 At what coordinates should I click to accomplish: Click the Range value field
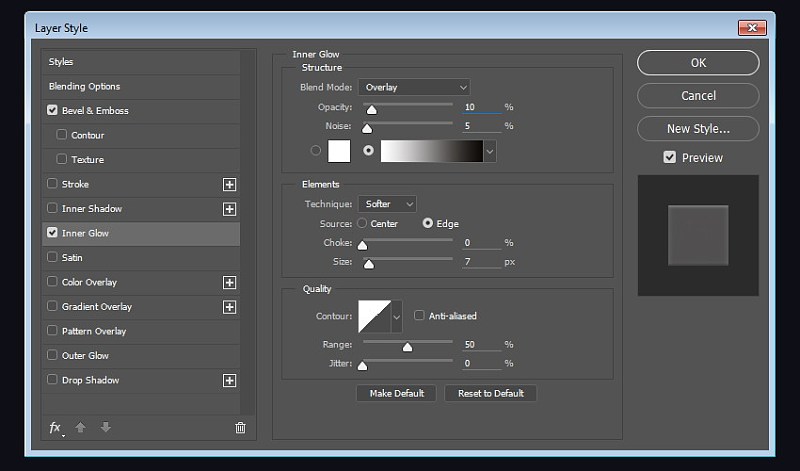[482, 344]
